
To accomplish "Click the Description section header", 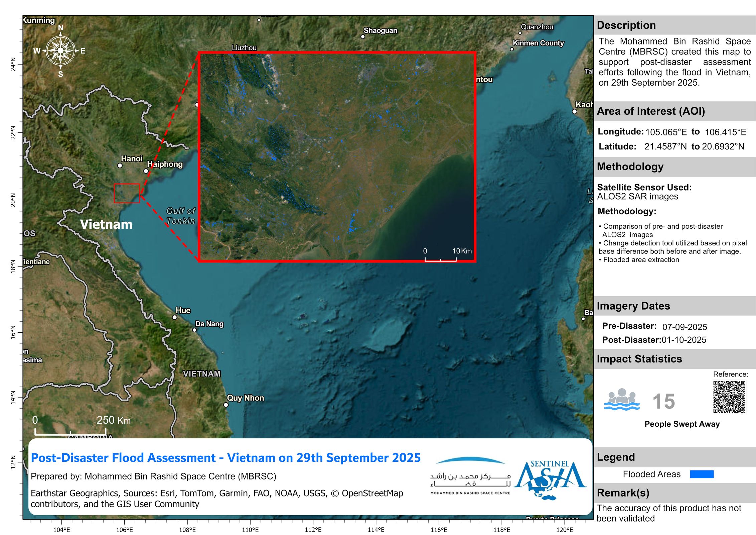I will click(x=626, y=25).
